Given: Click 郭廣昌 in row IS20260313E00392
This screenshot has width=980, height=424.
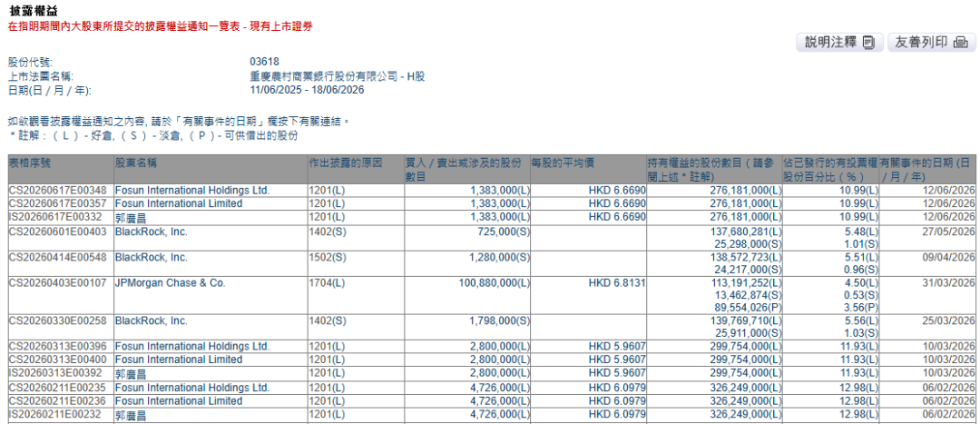Looking at the screenshot, I should 129,374.
